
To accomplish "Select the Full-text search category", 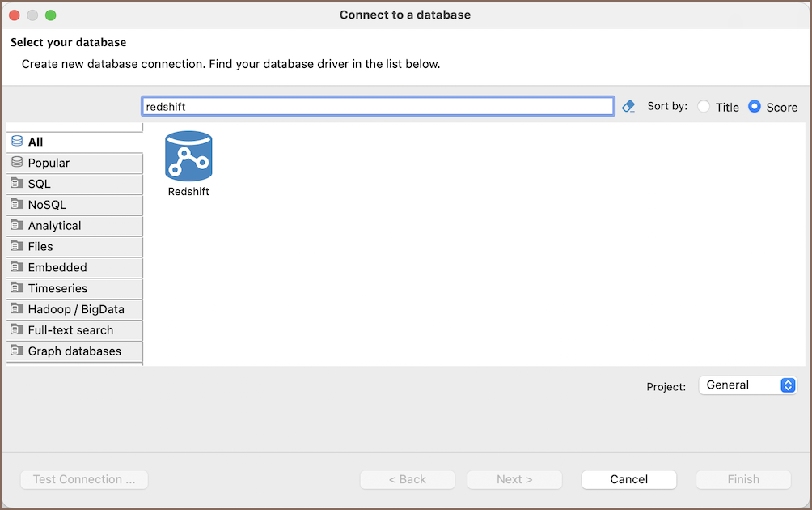I will [70, 330].
